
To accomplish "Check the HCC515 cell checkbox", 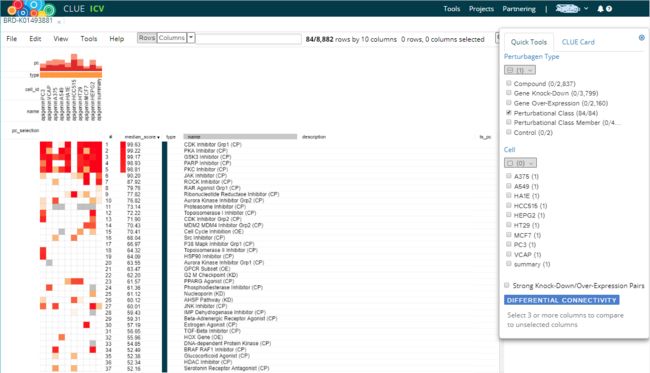I will [509, 205].
